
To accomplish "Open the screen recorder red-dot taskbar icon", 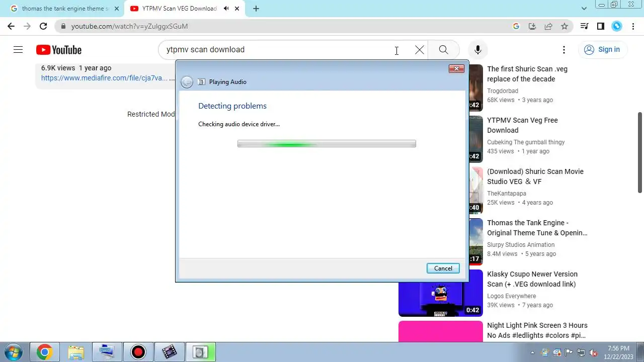I will click(138, 352).
